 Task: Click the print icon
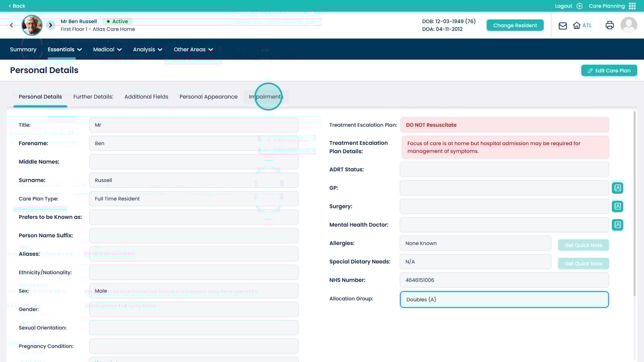click(609, 25)
